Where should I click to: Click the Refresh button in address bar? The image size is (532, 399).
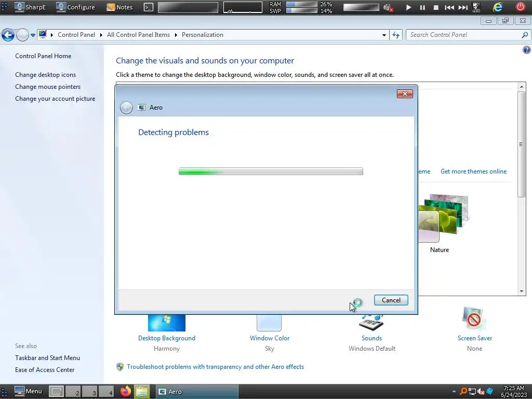click(x=396, y=35)
